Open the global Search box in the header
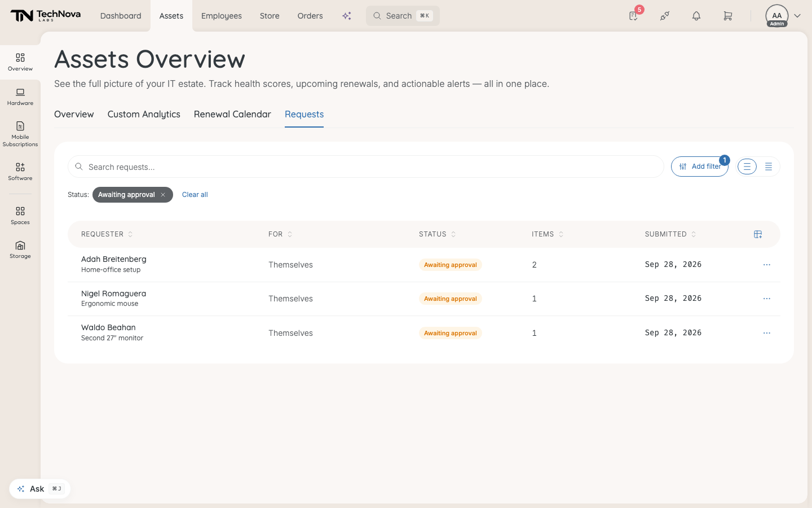Viewport: 812px width, 508px height. (403, 16)
